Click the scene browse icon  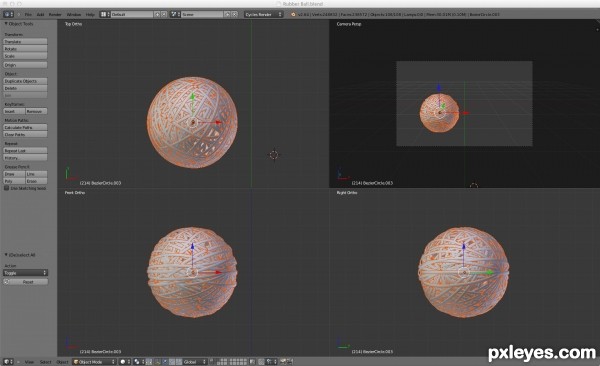pos(175,14)
